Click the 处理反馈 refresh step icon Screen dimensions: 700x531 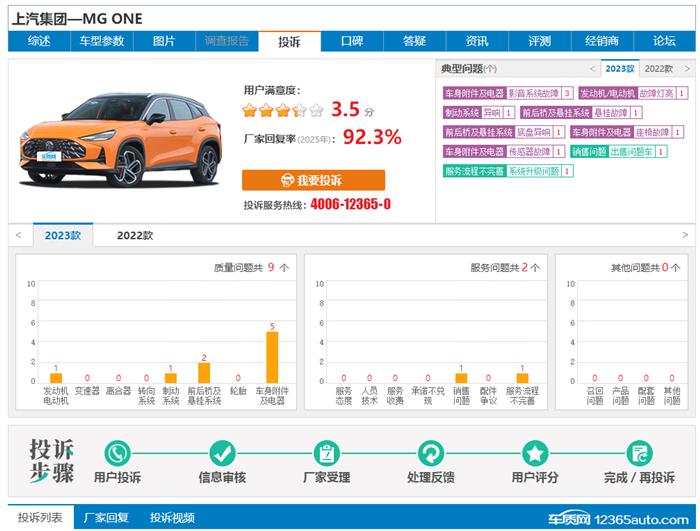tap(431, 453)
